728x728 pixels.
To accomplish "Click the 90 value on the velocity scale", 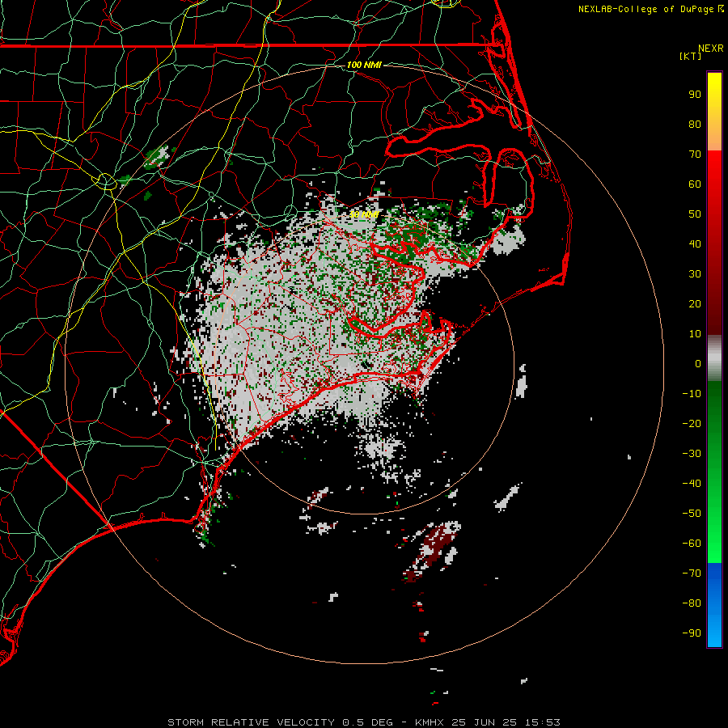I will [695, 95].
